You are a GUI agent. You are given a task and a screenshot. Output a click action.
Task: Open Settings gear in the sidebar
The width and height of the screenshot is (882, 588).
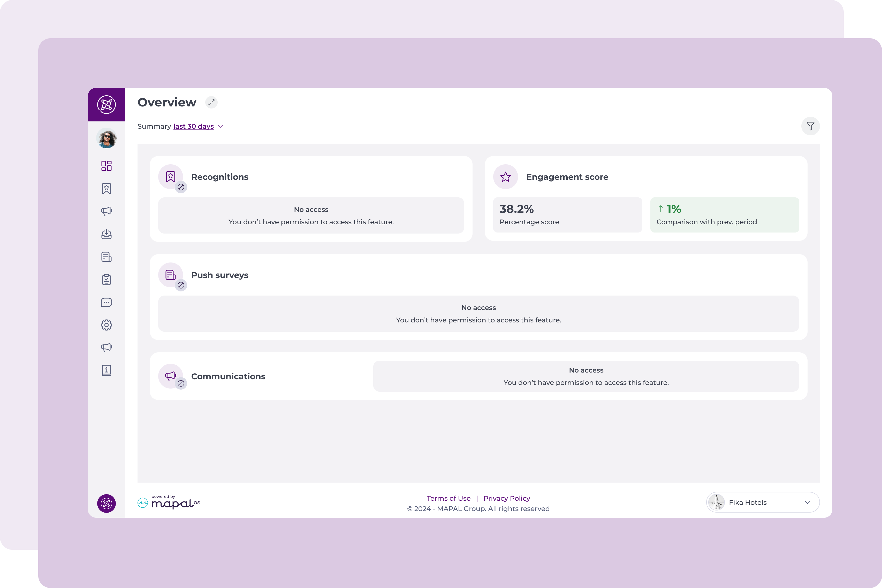pyautogui.click(x=107, y=325)
